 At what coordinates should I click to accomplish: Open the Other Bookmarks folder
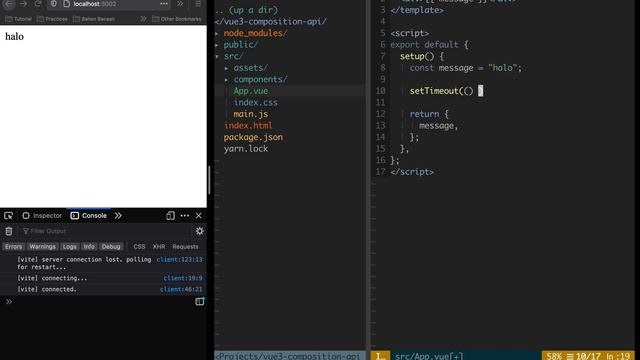click(x=177, y=19)
